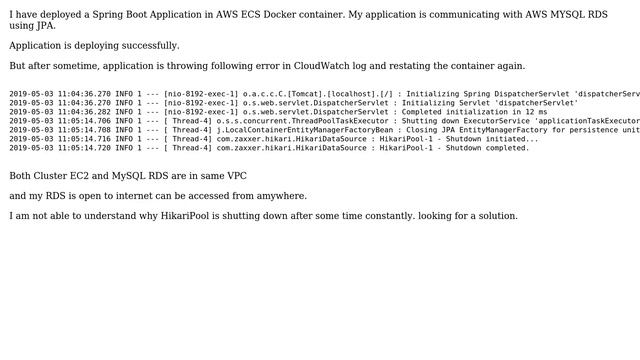640x360 pixels.
Task: Click the sentence starting 'But after sometime, application is throwing'
Action: coord(267,66)
